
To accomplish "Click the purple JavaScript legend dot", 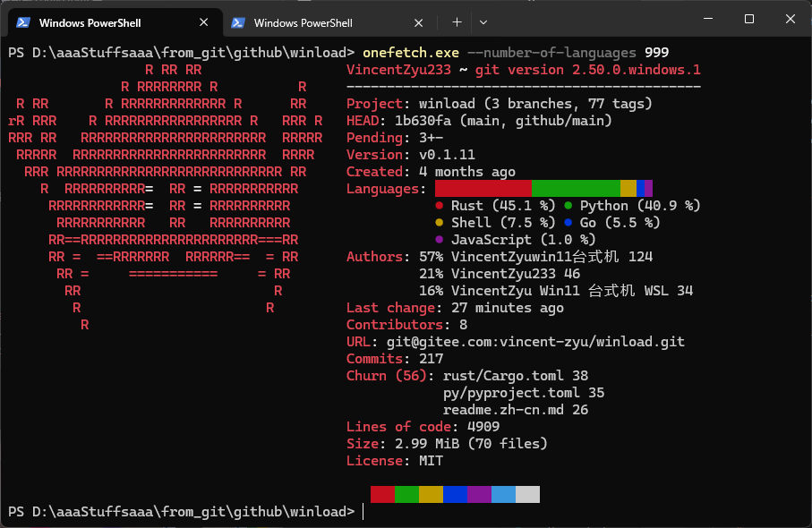I will pyautogui.click(x=440, y=240).
